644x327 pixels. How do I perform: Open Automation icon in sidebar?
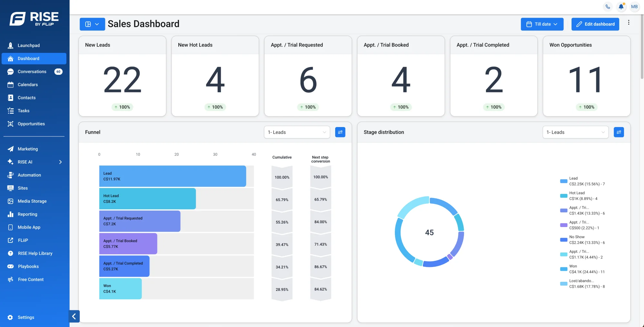(x=11, y=175)
